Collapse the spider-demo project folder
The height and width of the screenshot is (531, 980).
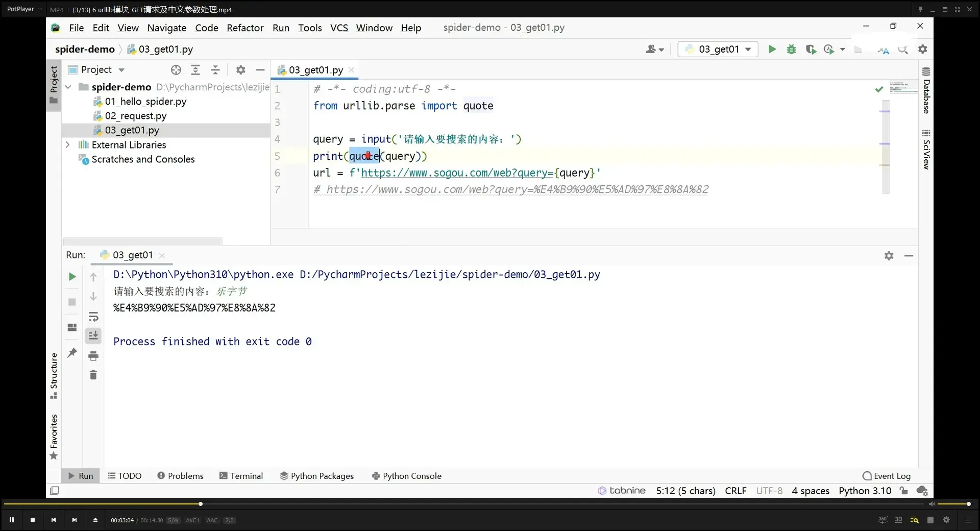point(68,87)
